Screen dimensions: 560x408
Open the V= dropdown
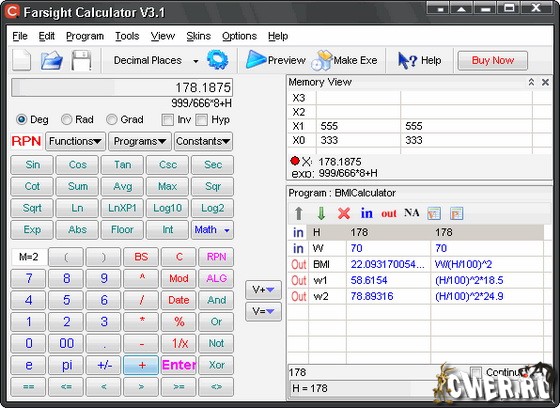263,311
